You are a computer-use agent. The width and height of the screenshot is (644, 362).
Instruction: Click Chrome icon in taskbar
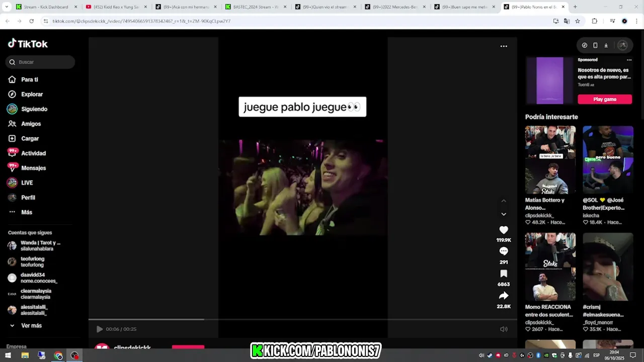point(58,355)
